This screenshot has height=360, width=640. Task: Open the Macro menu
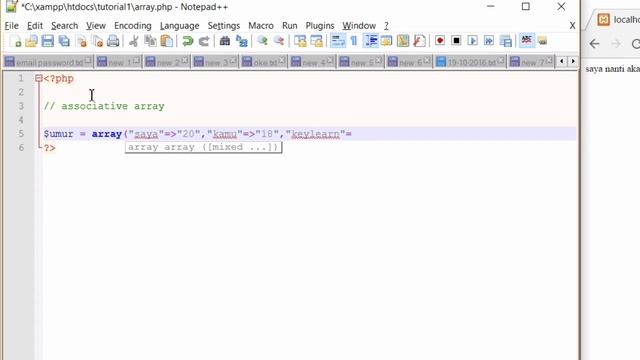coord(261,26)
